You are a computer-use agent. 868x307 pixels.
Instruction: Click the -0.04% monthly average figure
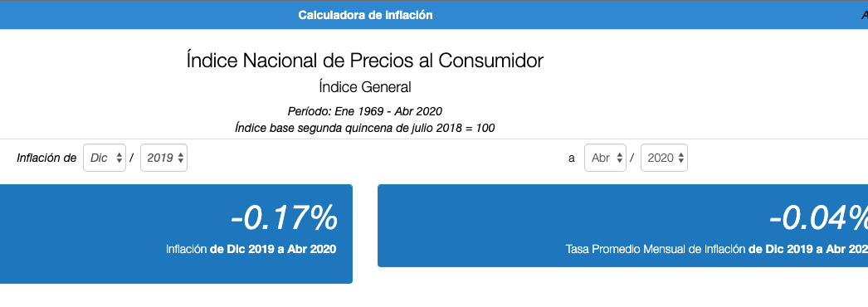click(818, 218)
